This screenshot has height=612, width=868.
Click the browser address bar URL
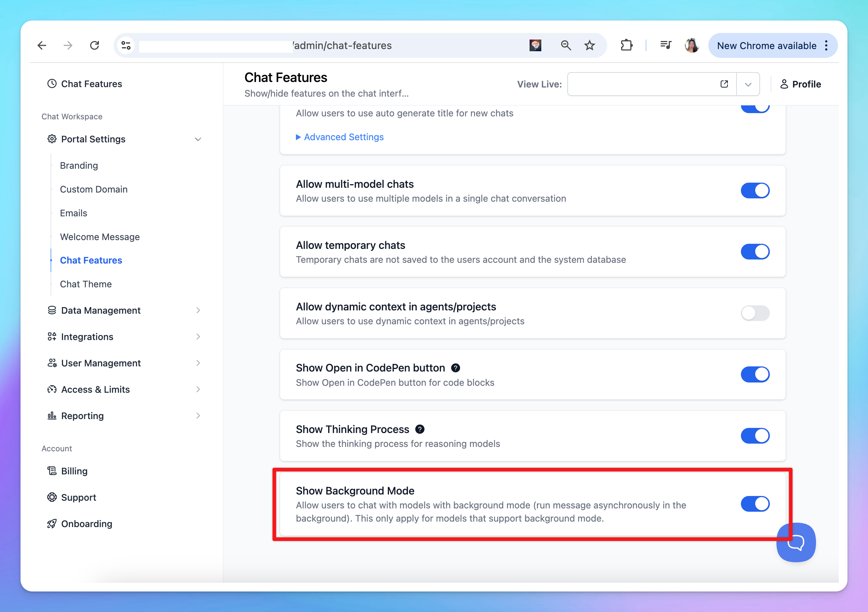pyautogui.click(x=342, y=46)
